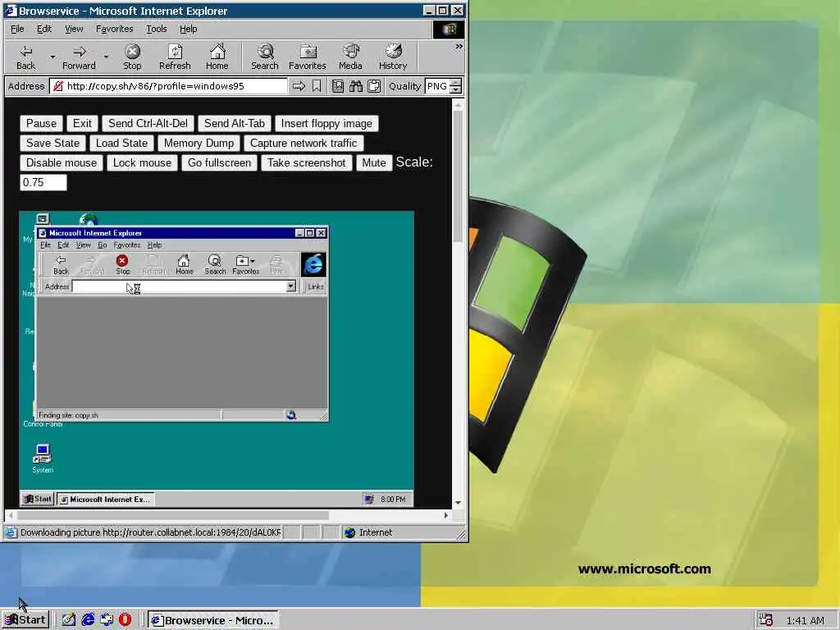The width and height of the screenshot is (840, 630).
Task: Click the Save State button
Action: 52,143
